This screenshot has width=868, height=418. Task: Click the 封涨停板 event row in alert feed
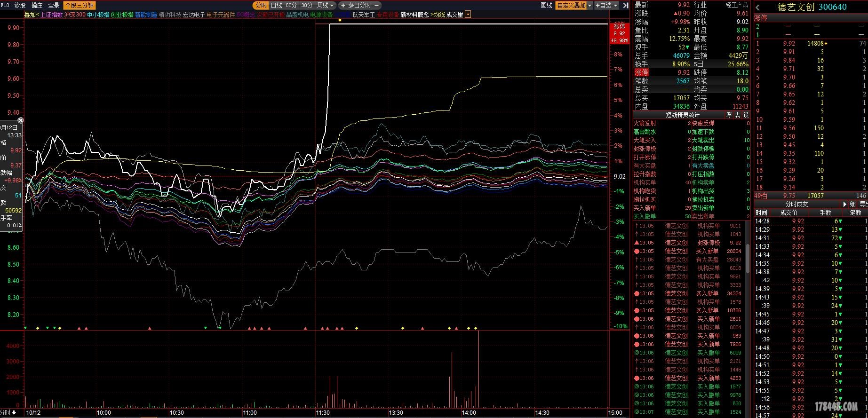pyautogui.click(x=688, y=243)
